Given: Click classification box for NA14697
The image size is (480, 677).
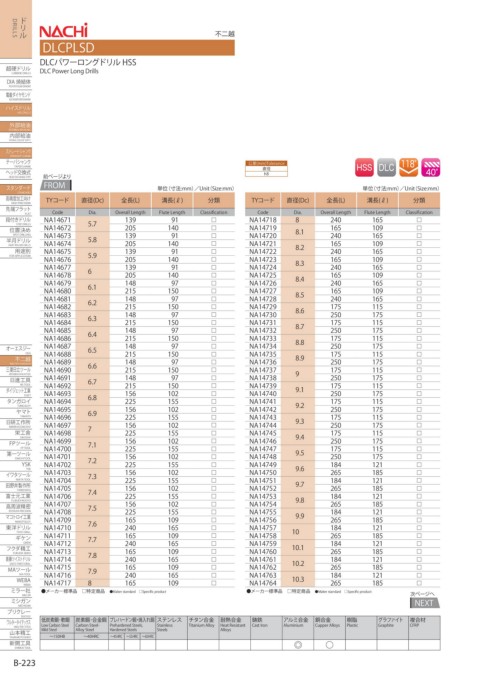Looking at the screenshot, I should tap(214, 425).
